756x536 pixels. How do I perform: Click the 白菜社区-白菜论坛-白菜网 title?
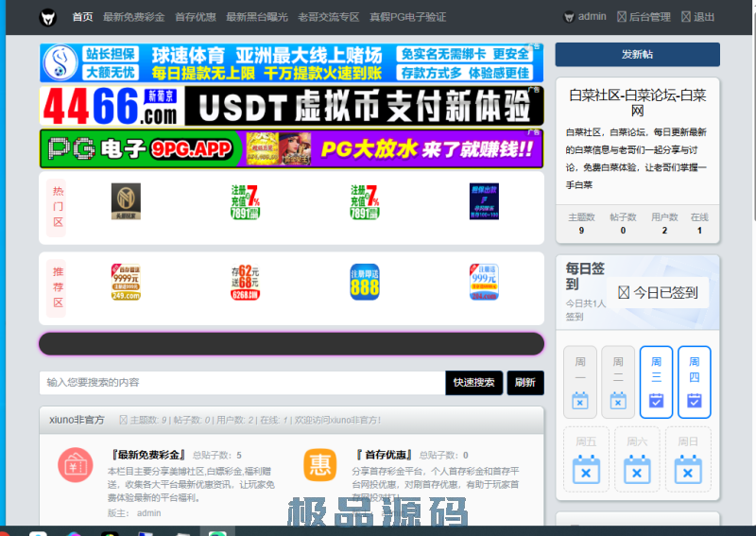click(637, 103)
